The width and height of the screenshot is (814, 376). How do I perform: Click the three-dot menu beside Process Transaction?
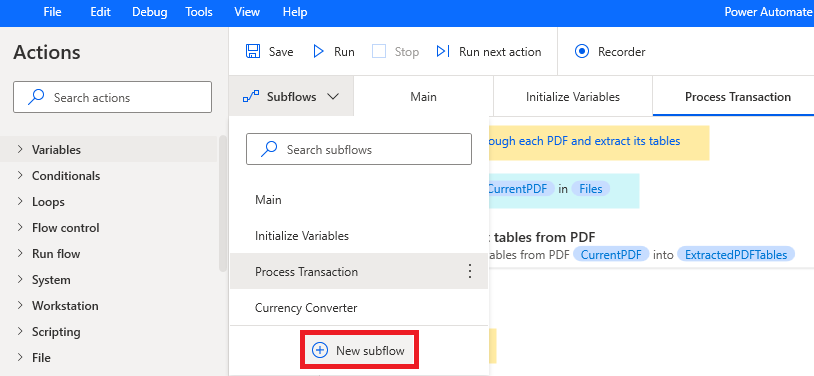coord(470,271)
